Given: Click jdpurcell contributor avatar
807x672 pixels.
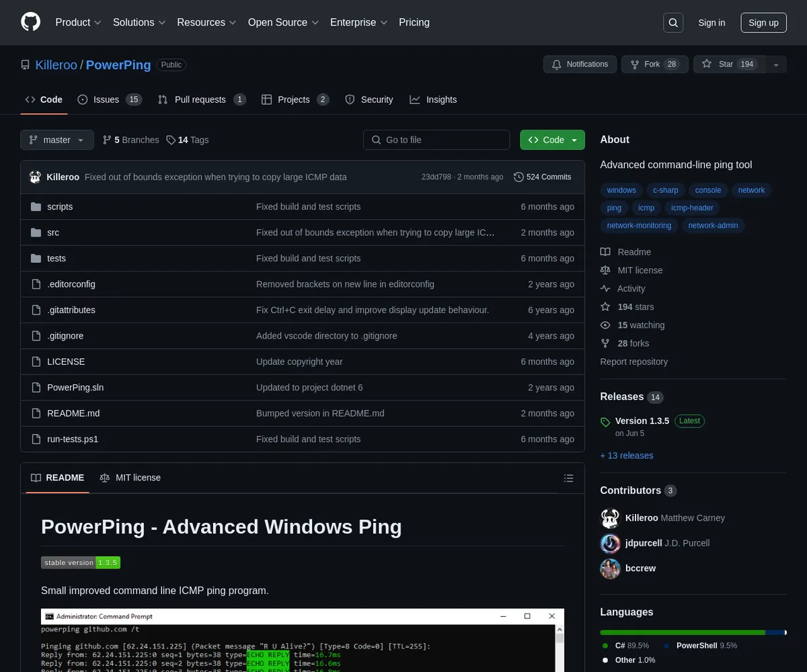Looking at the screenshot, I should tap(610, 543).
